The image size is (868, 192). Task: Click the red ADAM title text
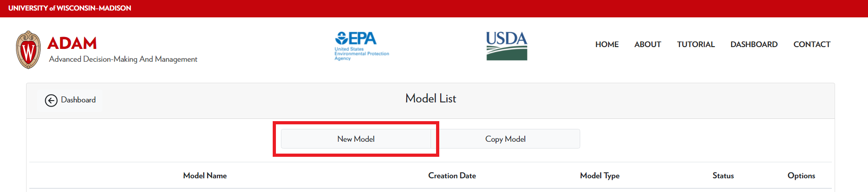click(72, 43)
